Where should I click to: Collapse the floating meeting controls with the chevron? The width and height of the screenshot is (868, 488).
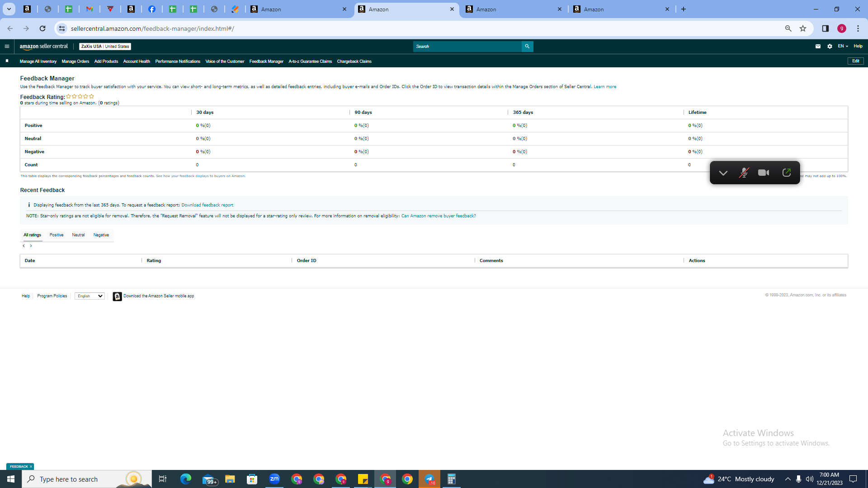pos(723,173)
